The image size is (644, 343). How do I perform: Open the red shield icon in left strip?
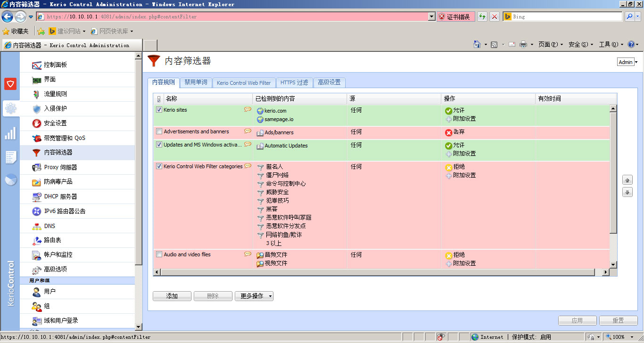pyautogui.click(x=10, y=84)
